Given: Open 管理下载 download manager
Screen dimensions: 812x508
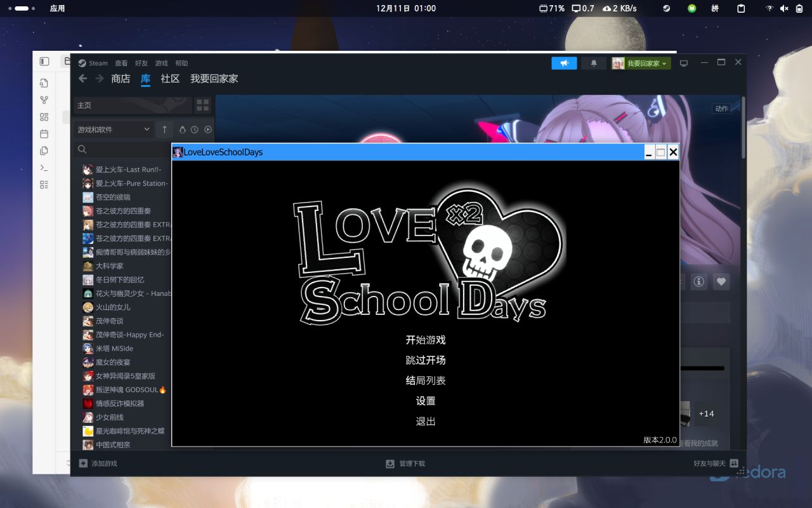Looking at the screenshot, I should click(405, 464).
